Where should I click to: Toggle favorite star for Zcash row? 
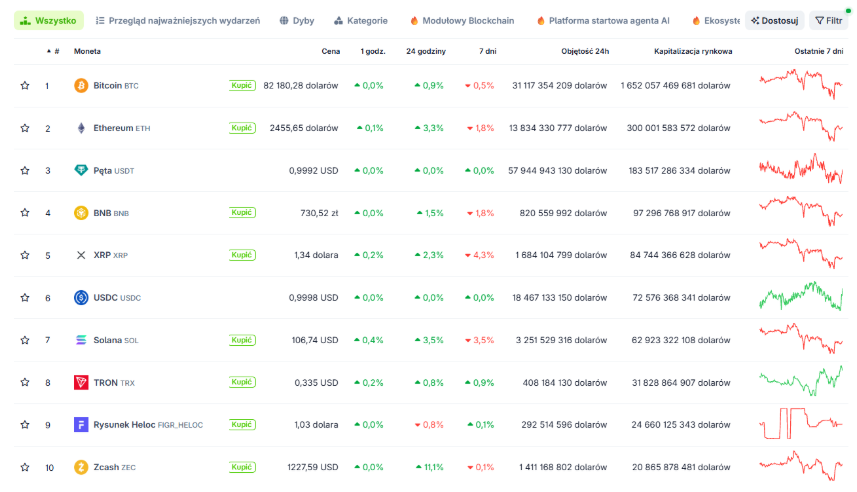coord(25,467)
